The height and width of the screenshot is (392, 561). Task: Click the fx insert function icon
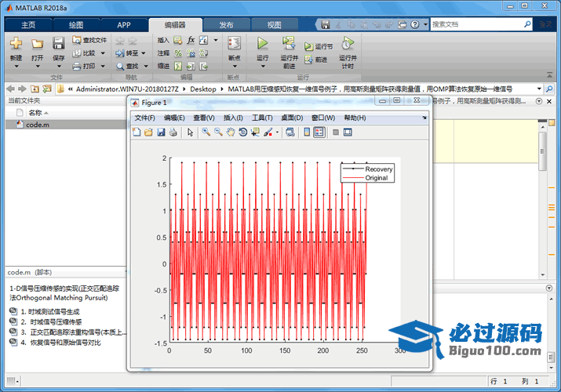tap(191, 40)
